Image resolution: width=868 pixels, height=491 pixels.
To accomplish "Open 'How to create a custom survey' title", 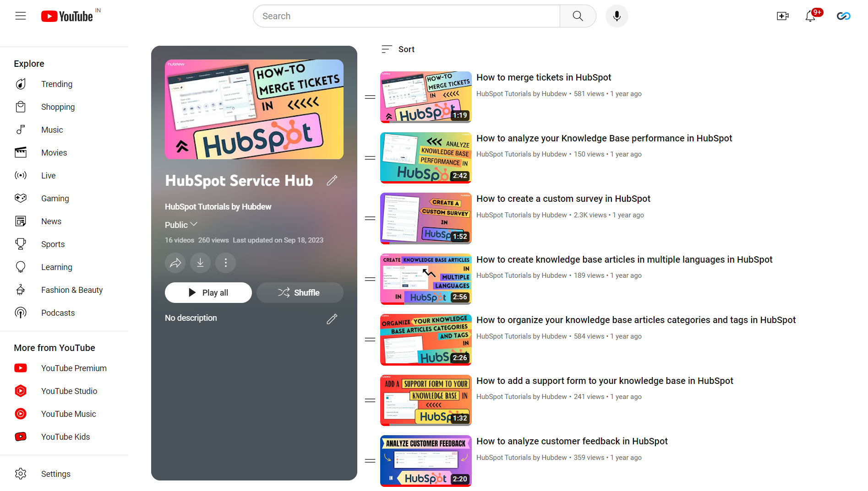I will (563, 199).
